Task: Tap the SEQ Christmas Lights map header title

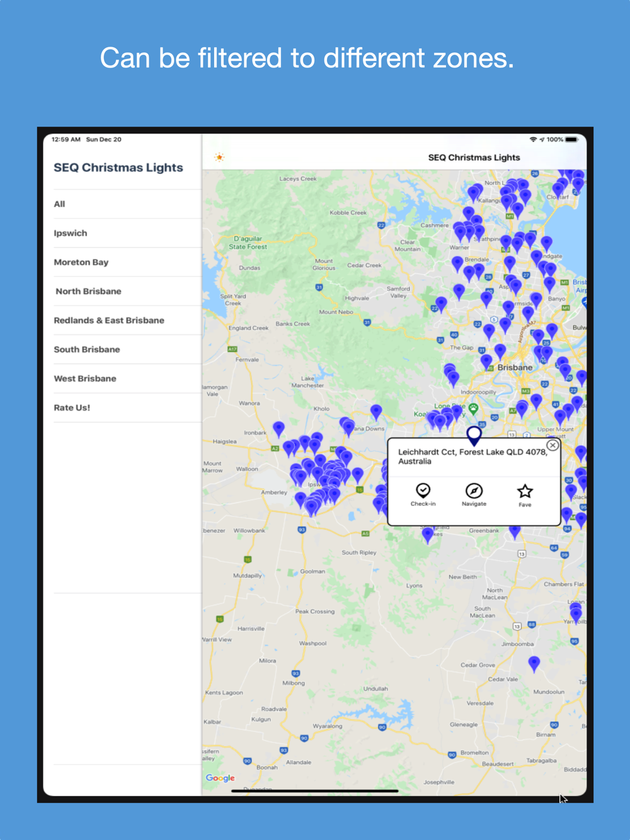Action: coord(474,157)
